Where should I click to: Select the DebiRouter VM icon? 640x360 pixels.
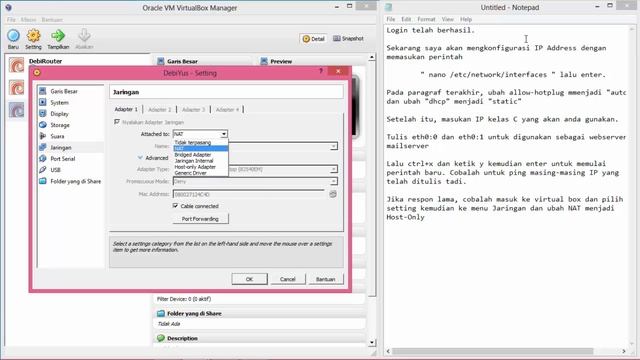[16, 65]
